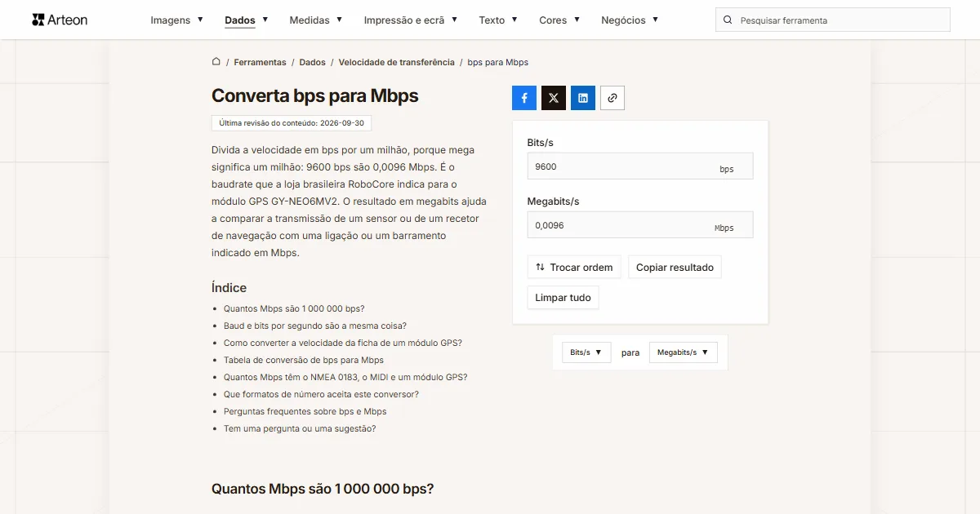Open the Cores menu
Image resolution: width=980 pixels, height=514 pixels.
pyautogui.click(x=559, y=20)
